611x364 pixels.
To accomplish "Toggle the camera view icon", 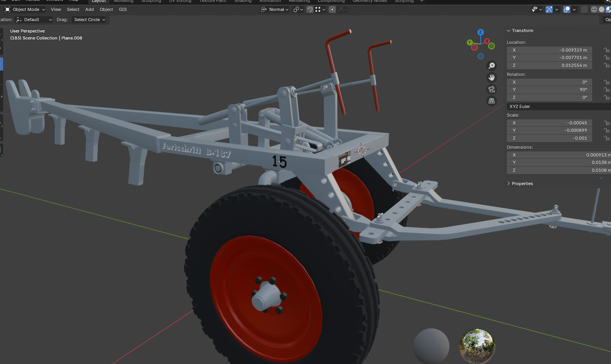I will 492,89.
